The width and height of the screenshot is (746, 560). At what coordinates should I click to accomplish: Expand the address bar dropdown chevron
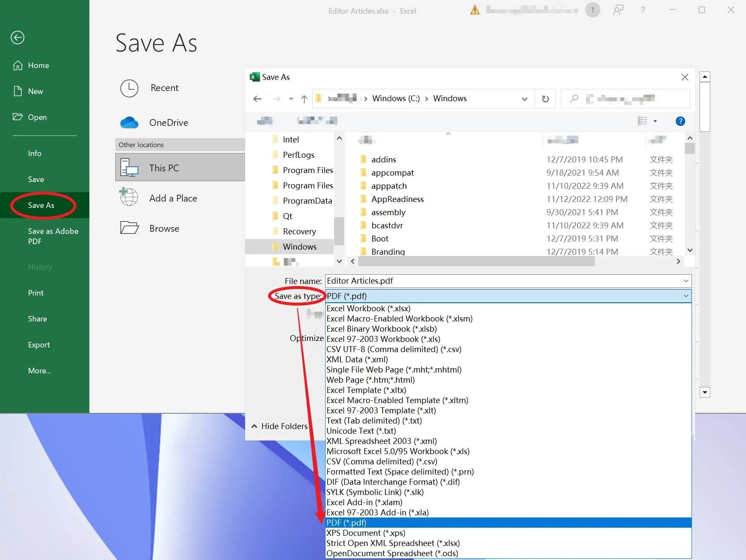(x=524, y=98)
